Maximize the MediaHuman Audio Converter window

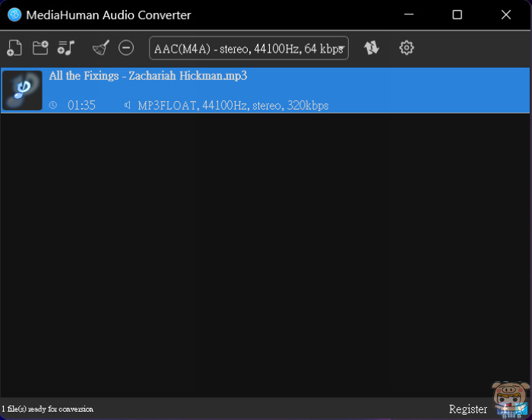pos(457,14)
